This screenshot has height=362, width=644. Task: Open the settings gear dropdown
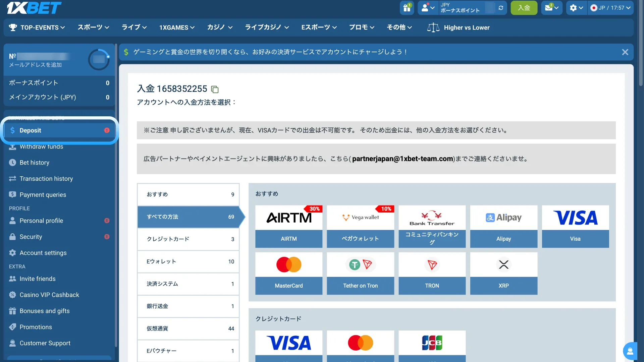click(577, 8)
